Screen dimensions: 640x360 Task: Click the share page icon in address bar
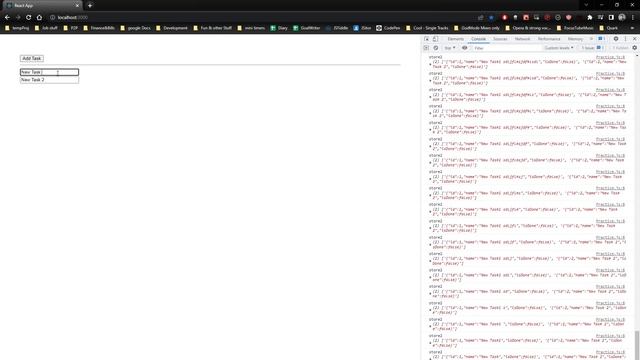click(x=481, y=18)
